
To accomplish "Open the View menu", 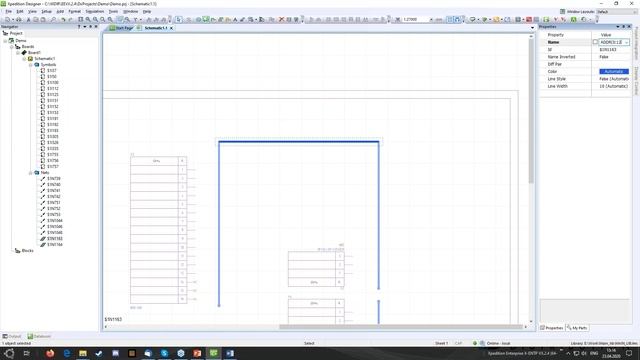I will [x=32, y=11].
